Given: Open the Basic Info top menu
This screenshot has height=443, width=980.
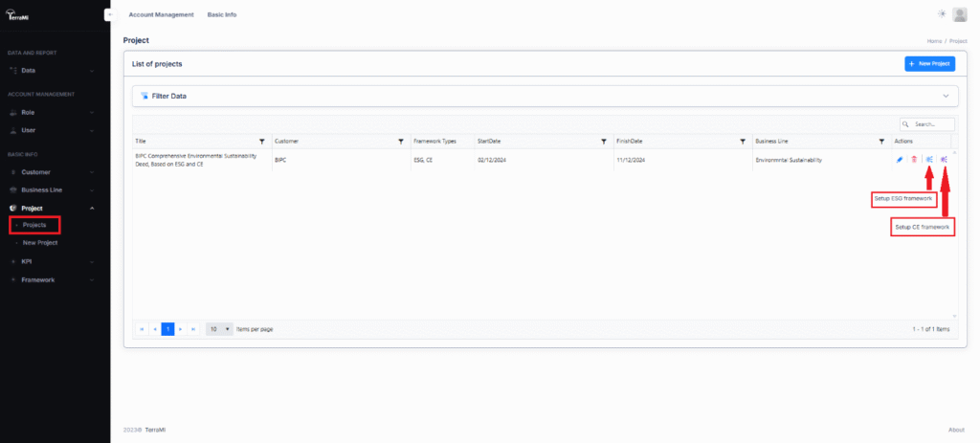Looking at the screenshot, I should coord(222,15).
